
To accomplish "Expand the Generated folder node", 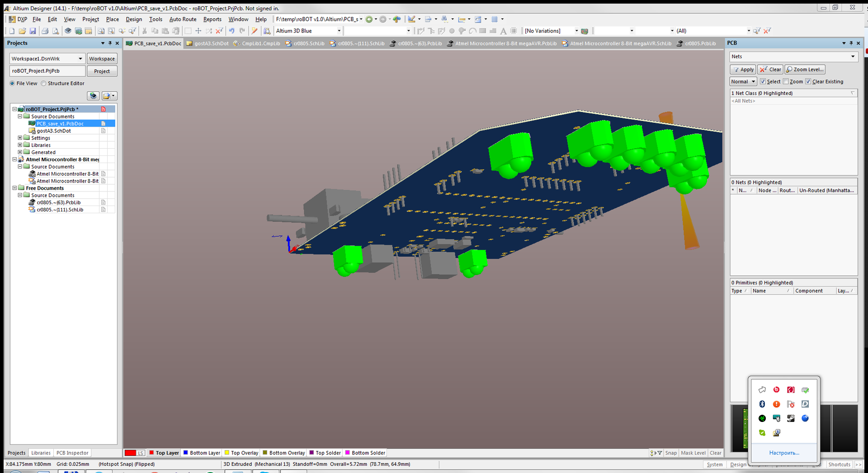I will coord(20,152).
